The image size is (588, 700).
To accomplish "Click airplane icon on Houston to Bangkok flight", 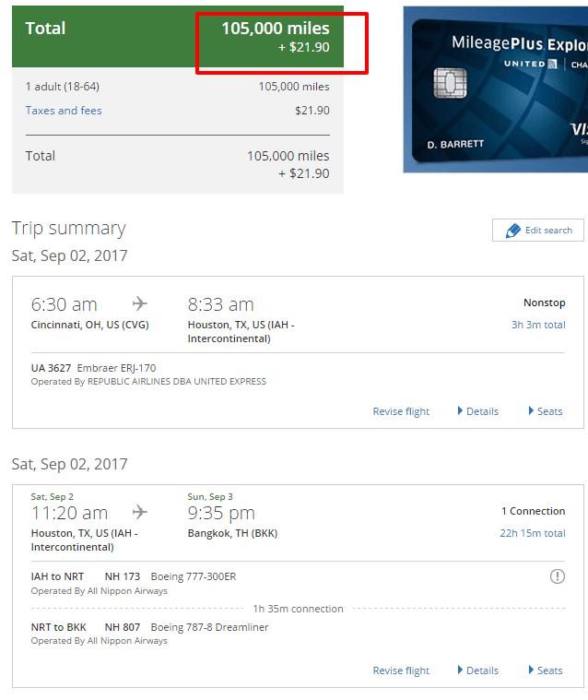I will click(140, 512).
